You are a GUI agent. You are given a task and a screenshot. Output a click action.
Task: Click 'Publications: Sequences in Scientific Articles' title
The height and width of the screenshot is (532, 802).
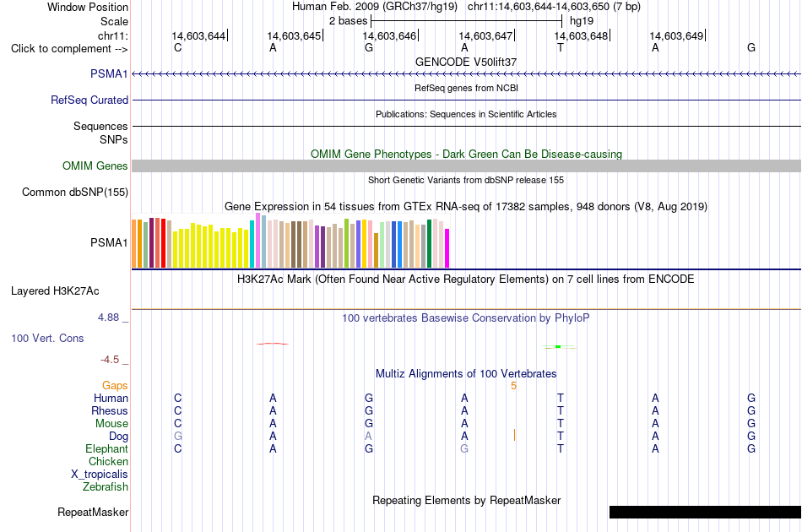pyautogui.click(x=466, y=114)
